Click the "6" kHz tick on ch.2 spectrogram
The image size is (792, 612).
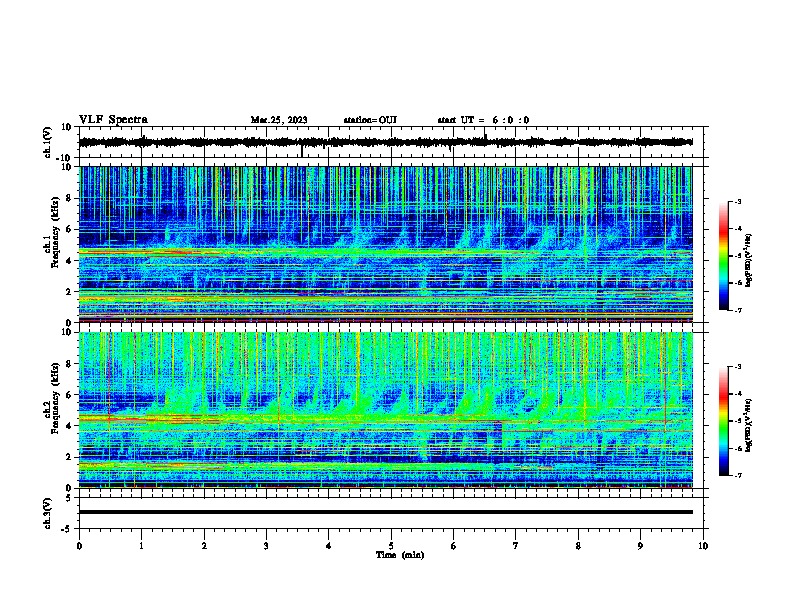(x=69, y=395)
